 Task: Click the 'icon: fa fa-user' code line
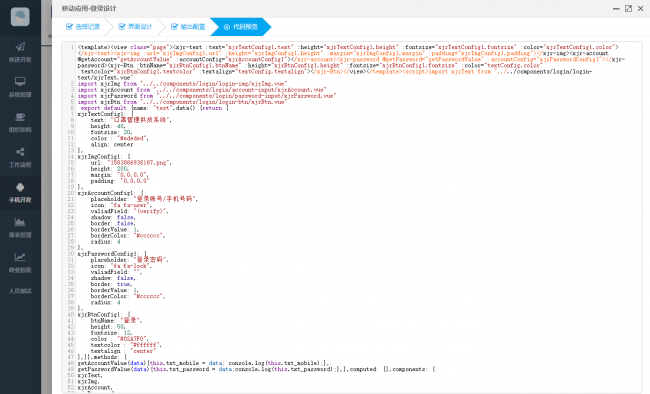(121, 205)
